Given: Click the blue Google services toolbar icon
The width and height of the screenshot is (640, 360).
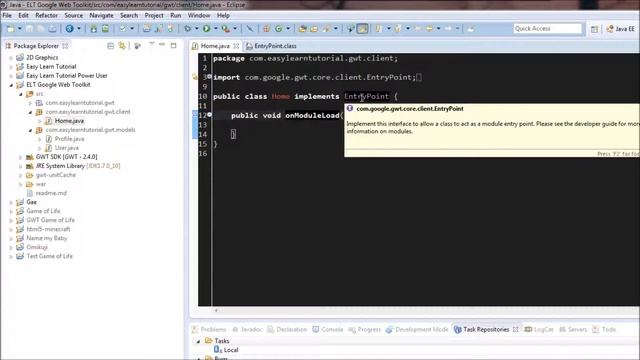Looking at the screenshot, I should 69,29.
